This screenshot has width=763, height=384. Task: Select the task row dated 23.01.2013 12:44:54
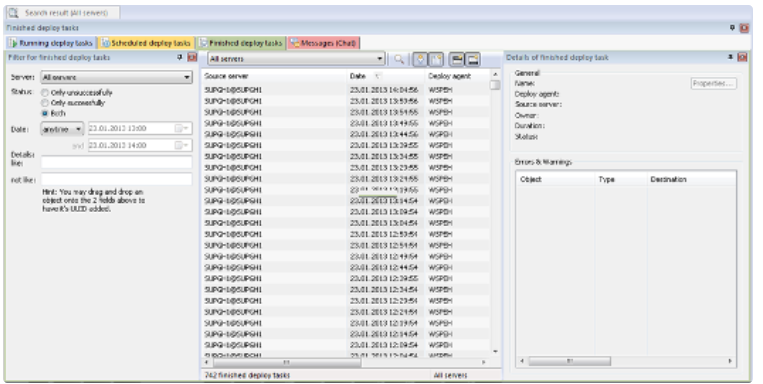pyautogui.click(x=346, y=268)
